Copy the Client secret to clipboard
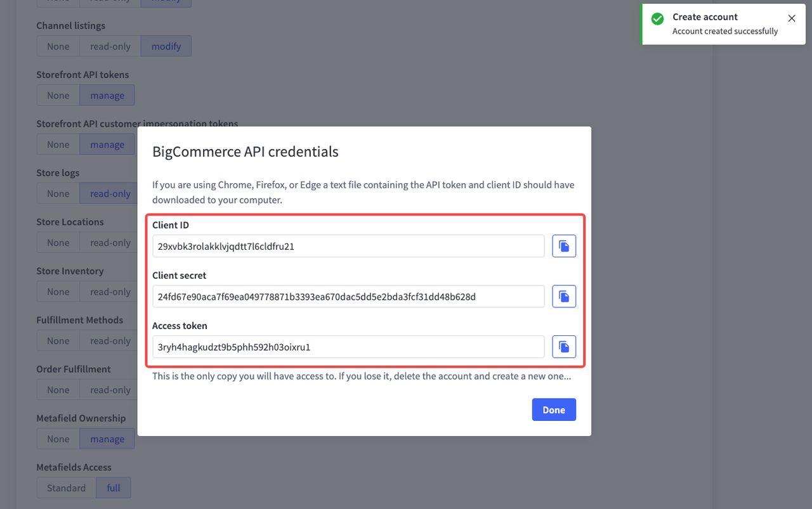 click(564, 296)
